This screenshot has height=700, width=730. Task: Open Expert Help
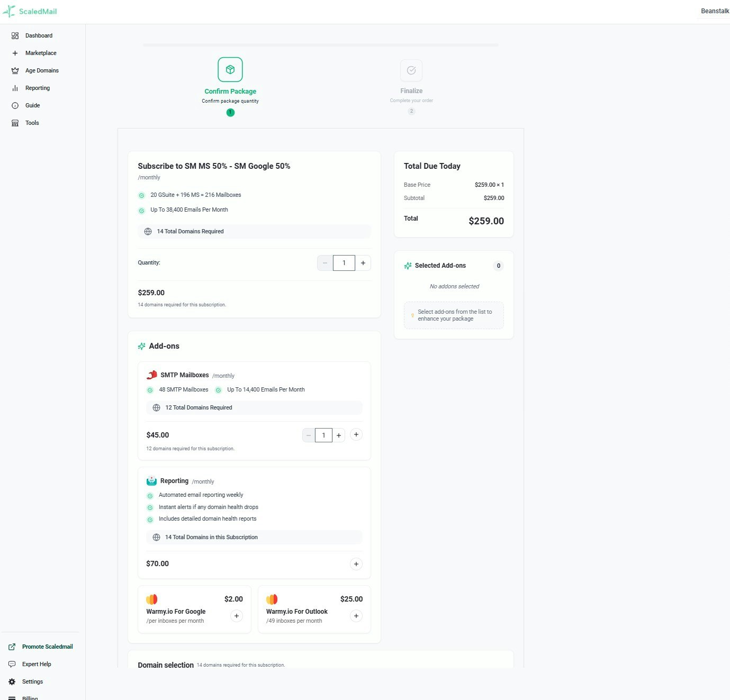tap(37, 664)
